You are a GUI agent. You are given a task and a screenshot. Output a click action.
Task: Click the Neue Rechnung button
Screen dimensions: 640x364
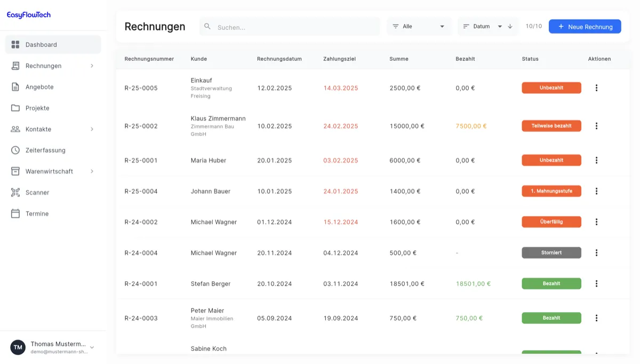[x=585, y=27]
